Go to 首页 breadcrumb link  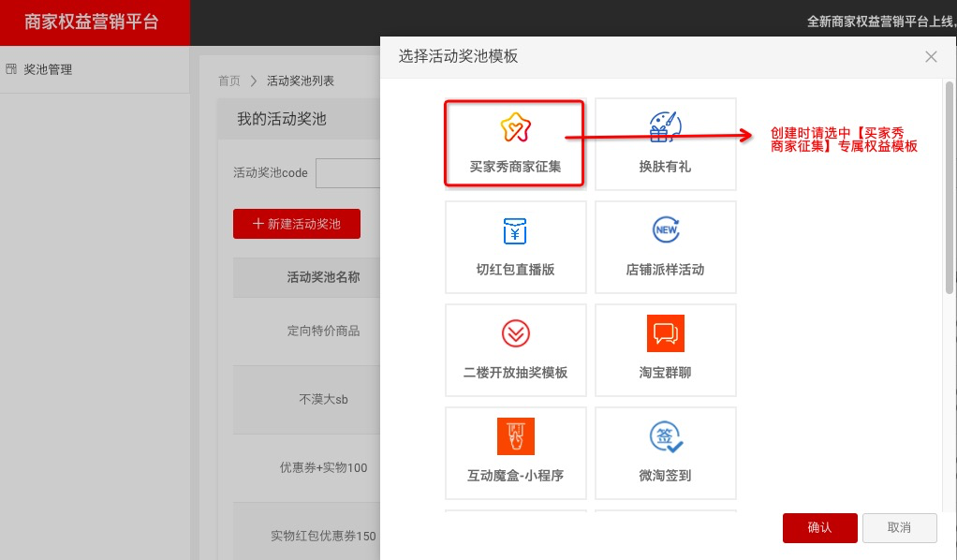(x=229, y=81)
